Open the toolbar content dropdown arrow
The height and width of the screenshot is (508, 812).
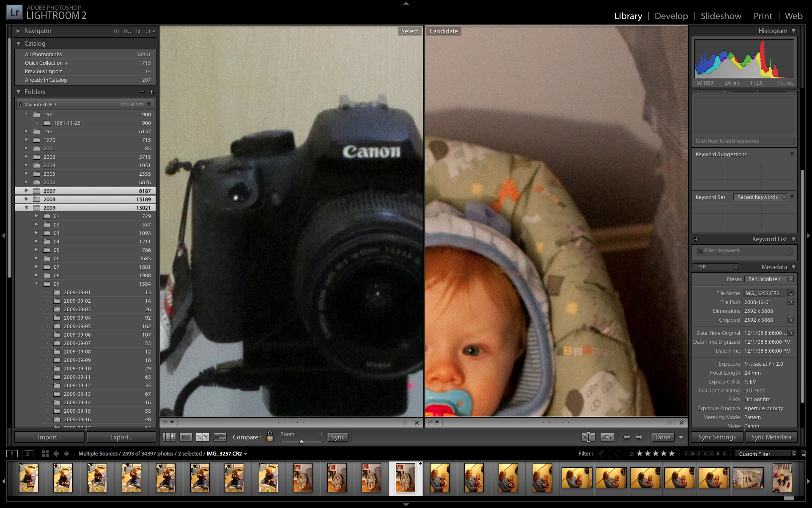tap(681, 437)
